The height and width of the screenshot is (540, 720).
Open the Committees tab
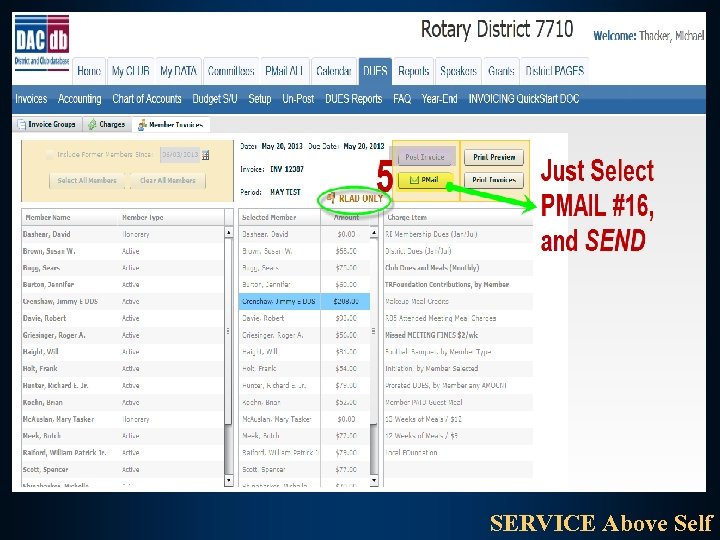tap(231, 71)
